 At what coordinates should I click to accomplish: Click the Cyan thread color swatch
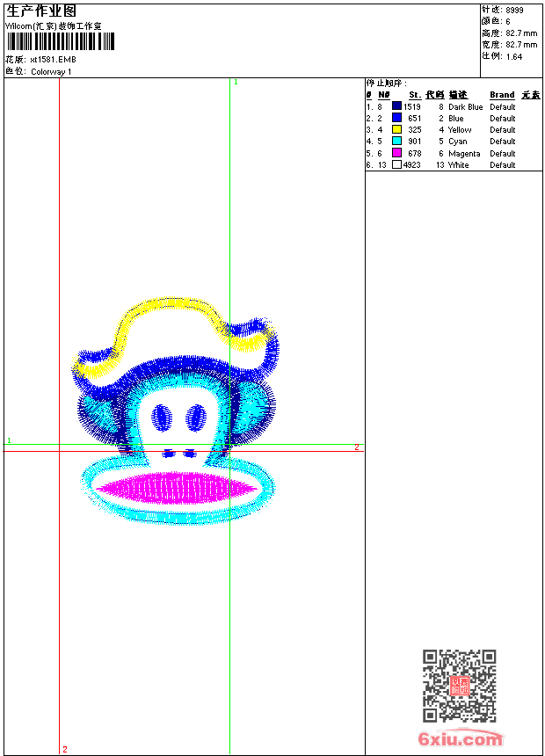pyautogui.click(x=396, y=141)
